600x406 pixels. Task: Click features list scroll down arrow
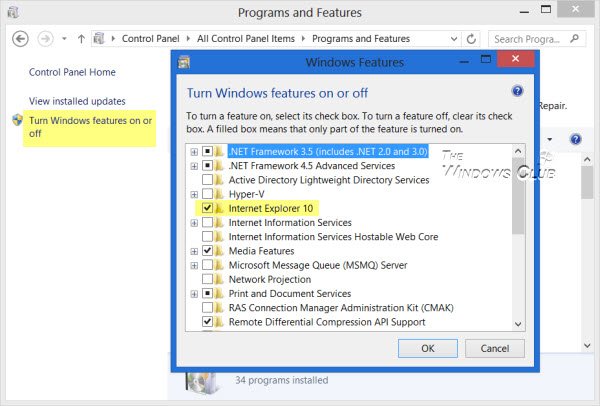pyautogui.click(x=518, y=324)
